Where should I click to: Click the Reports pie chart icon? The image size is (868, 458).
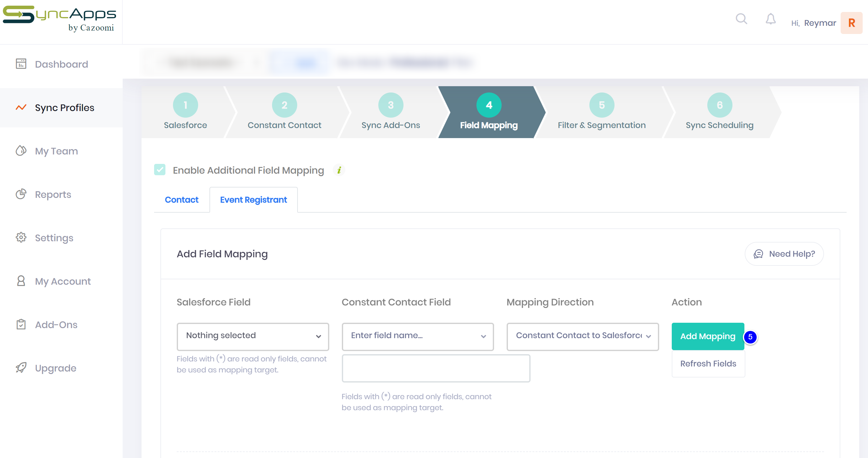[x=21, y=194]
